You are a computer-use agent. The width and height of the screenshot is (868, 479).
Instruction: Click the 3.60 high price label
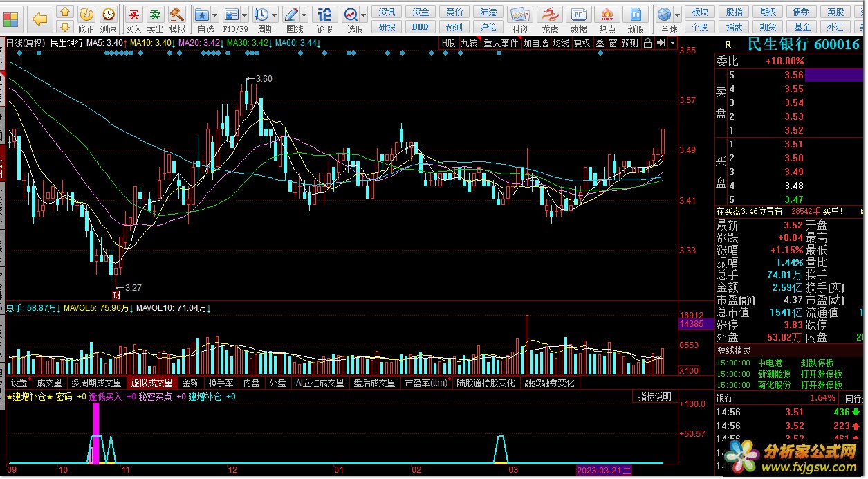pos(264,78)
